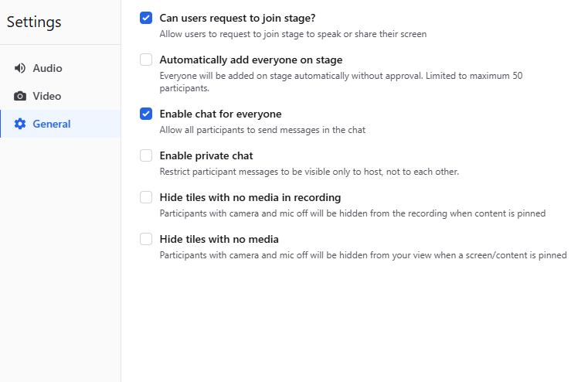Screen dimensions: 588x382
Task: Click the speaker icon beside Audio
Action: point(20,68)
